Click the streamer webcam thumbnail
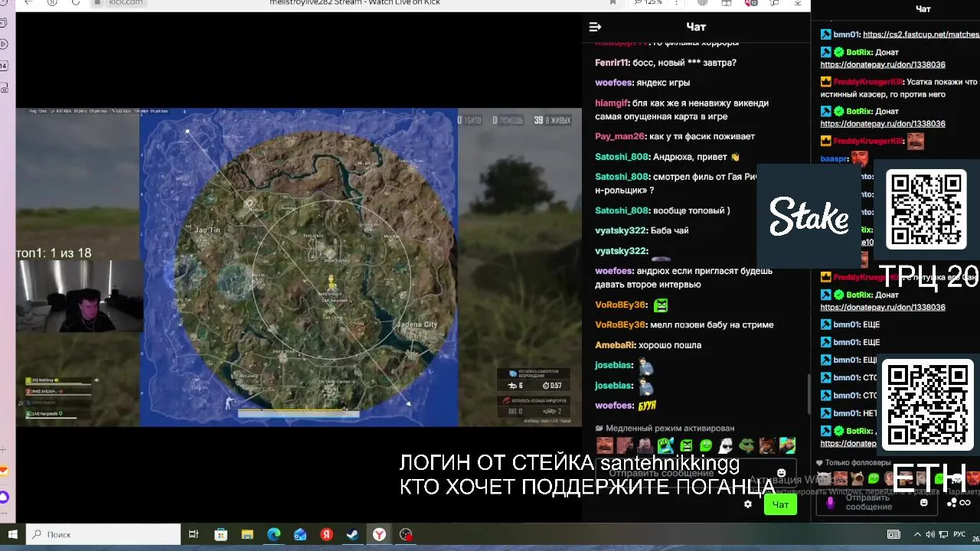The width and height of the screenshot is (980, 551). 80,296
